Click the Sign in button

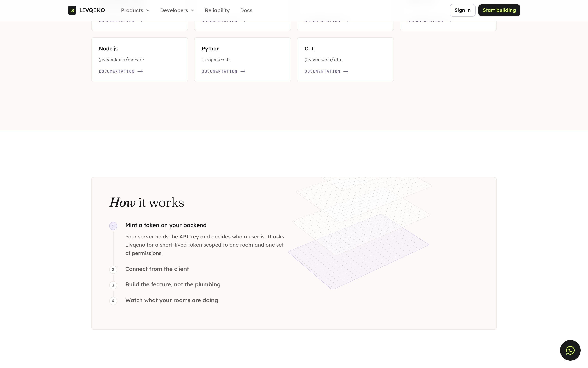462,10
